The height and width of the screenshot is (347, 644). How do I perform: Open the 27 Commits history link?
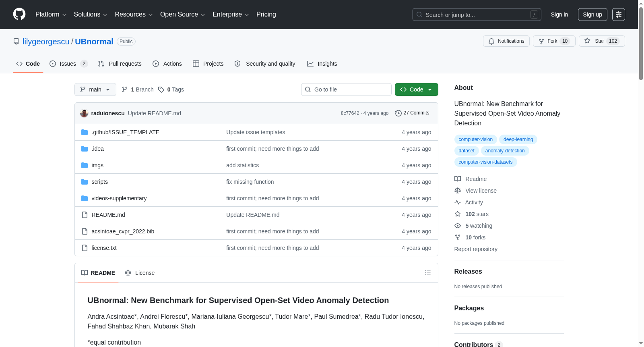(x=413, y=113)
